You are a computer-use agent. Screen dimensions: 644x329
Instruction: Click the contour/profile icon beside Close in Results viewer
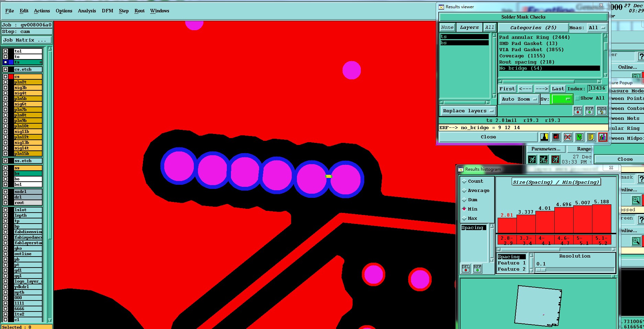[x=544, y=137]
